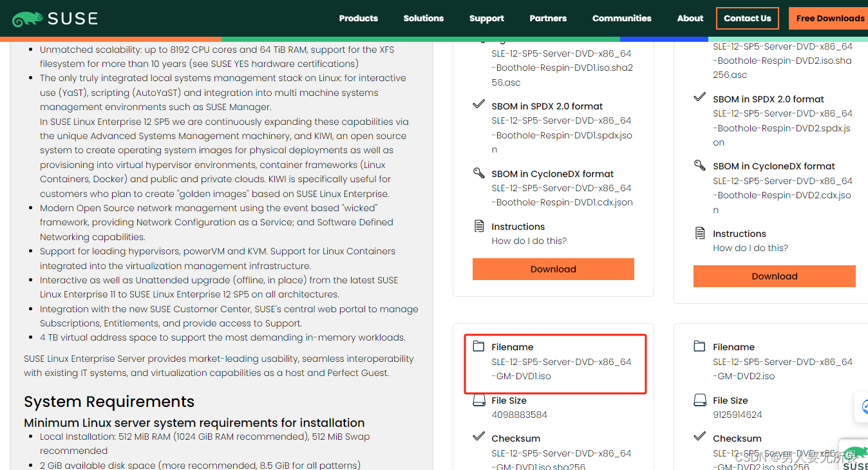Click the document icon next to Instructions

(478, 226)
